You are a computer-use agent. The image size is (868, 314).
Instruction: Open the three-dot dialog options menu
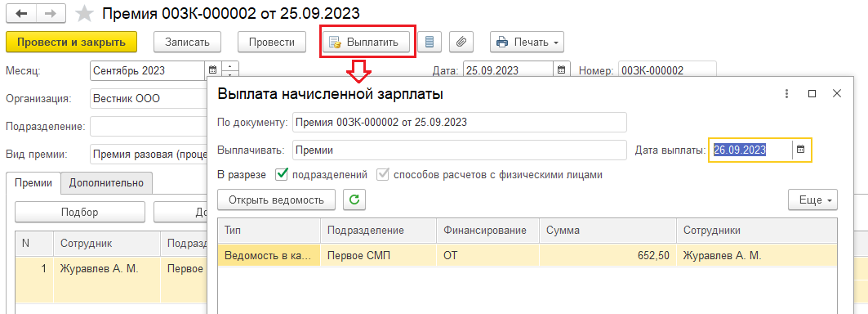tap(786, 94)
